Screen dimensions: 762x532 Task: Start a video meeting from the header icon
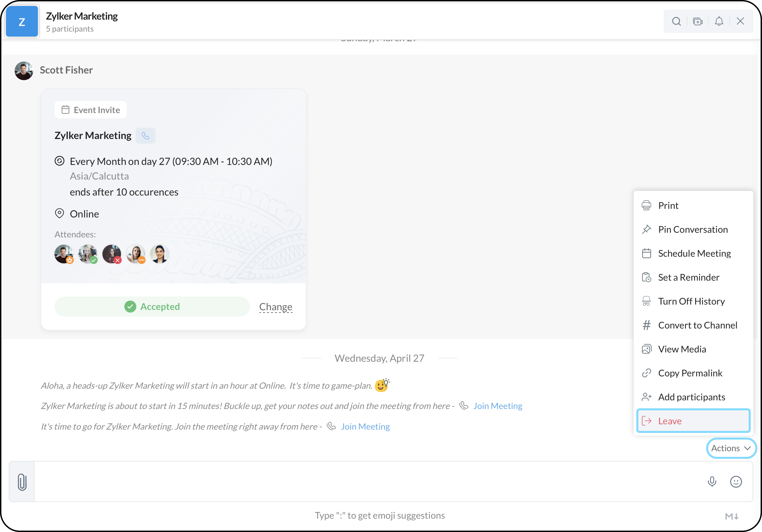point(698,21)
